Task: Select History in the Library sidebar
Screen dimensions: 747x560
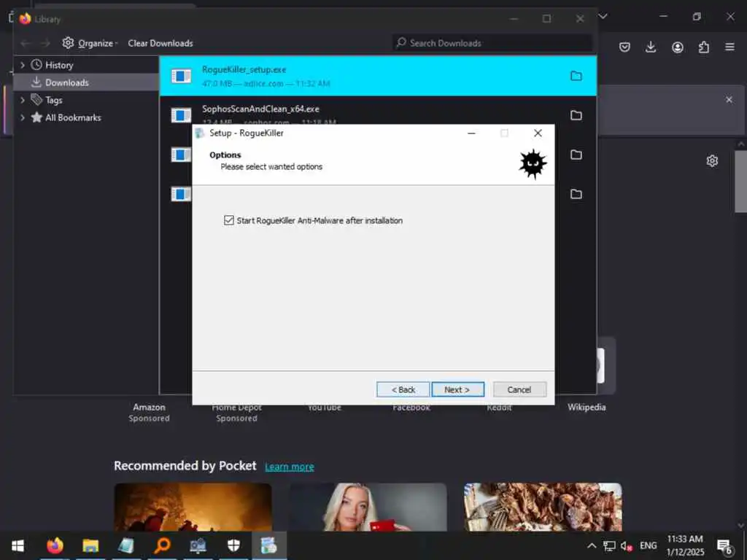Action: [x=58, y=65]
